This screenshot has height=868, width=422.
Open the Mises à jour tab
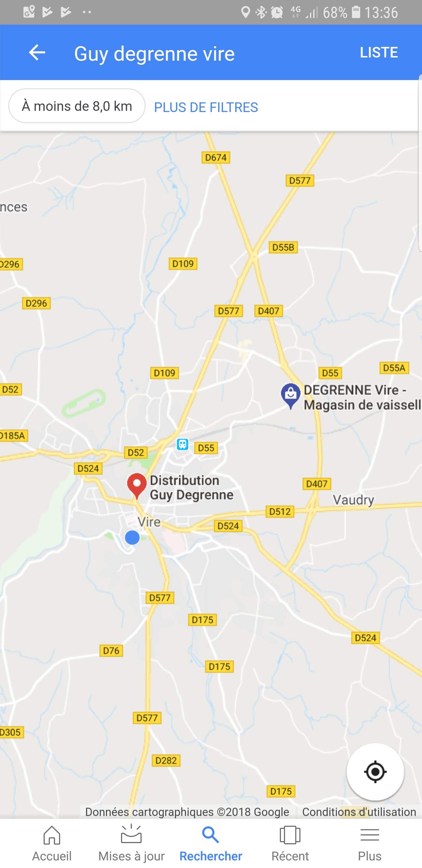[131, 843]
